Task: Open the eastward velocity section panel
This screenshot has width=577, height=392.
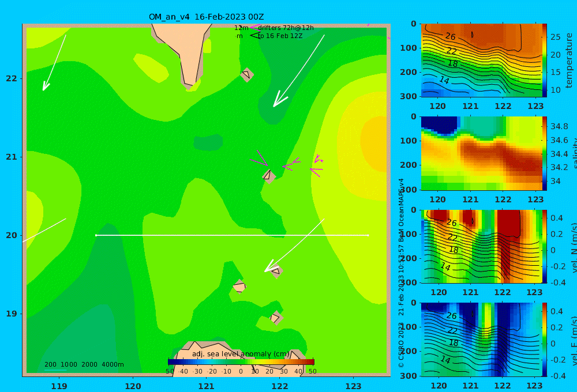Action: click(482, 340)
